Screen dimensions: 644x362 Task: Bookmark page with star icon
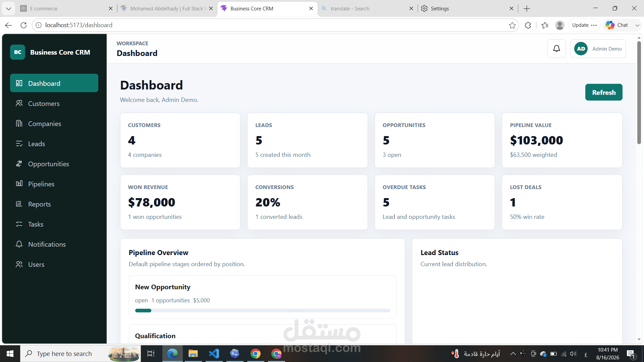click(x=512, y=25)
